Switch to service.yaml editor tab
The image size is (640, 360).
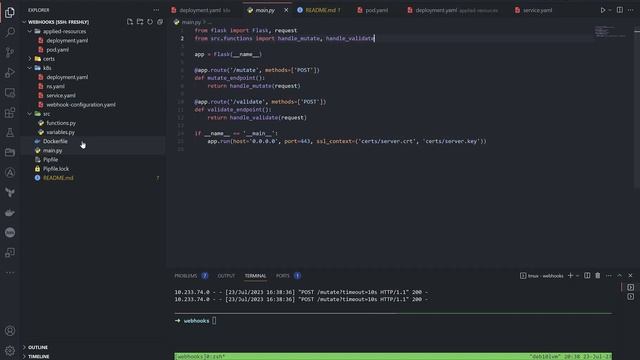click(x=534, y=10)
